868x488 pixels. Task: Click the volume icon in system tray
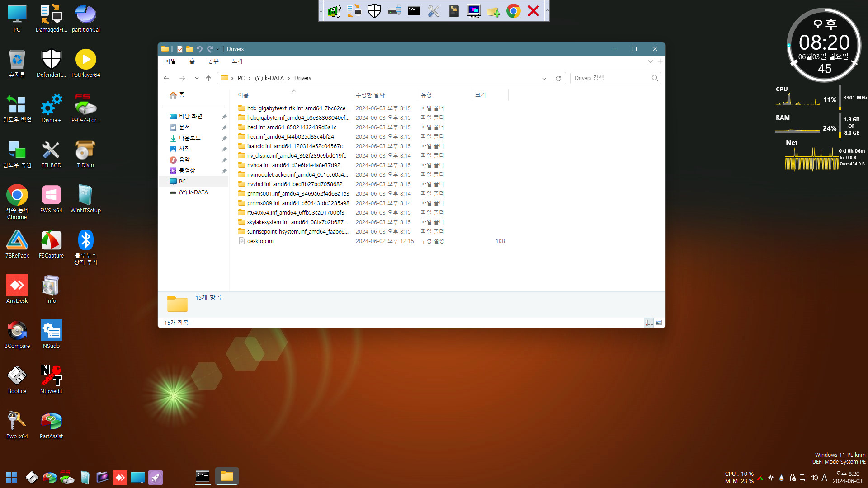(814, 478)
